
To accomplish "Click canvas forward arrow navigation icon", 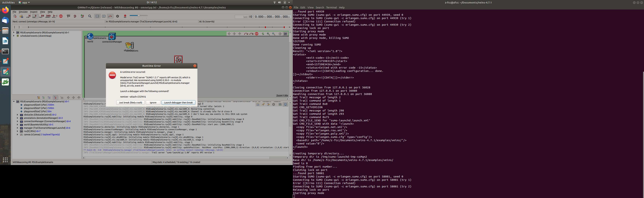I will 234,34.
